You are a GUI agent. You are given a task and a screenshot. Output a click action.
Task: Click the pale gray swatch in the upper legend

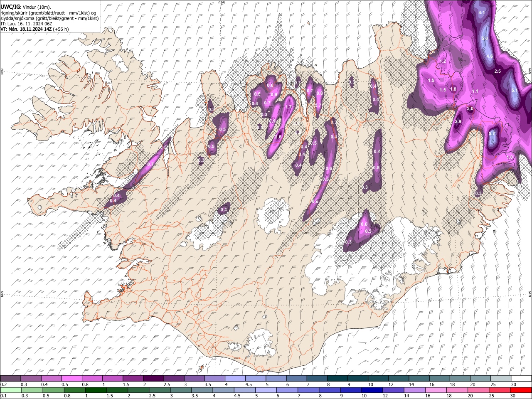point(501,379)
